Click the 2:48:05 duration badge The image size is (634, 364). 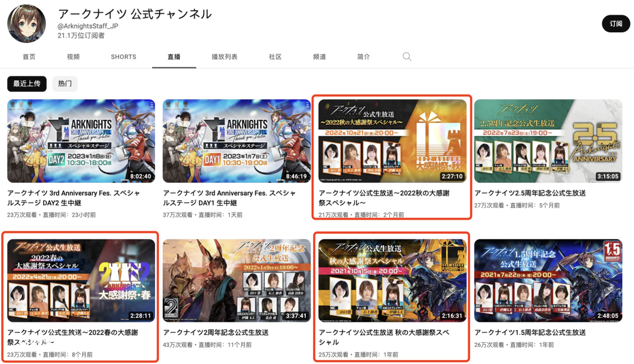608,316
